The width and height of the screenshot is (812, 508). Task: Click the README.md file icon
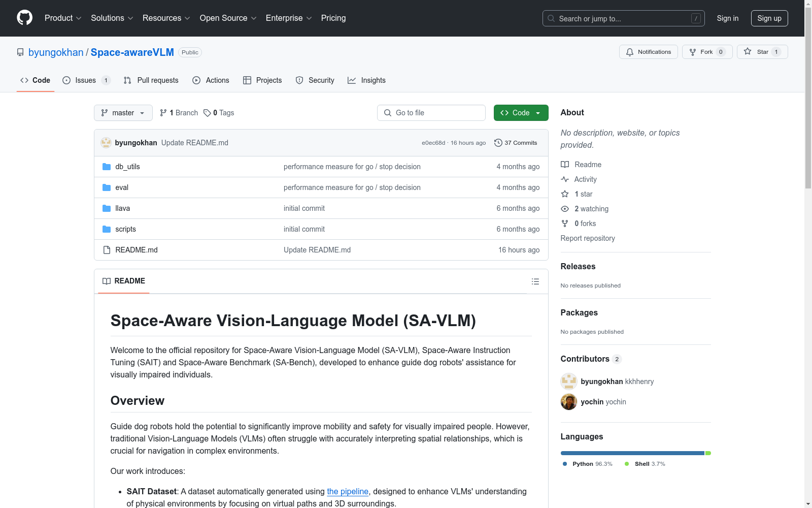107,250
